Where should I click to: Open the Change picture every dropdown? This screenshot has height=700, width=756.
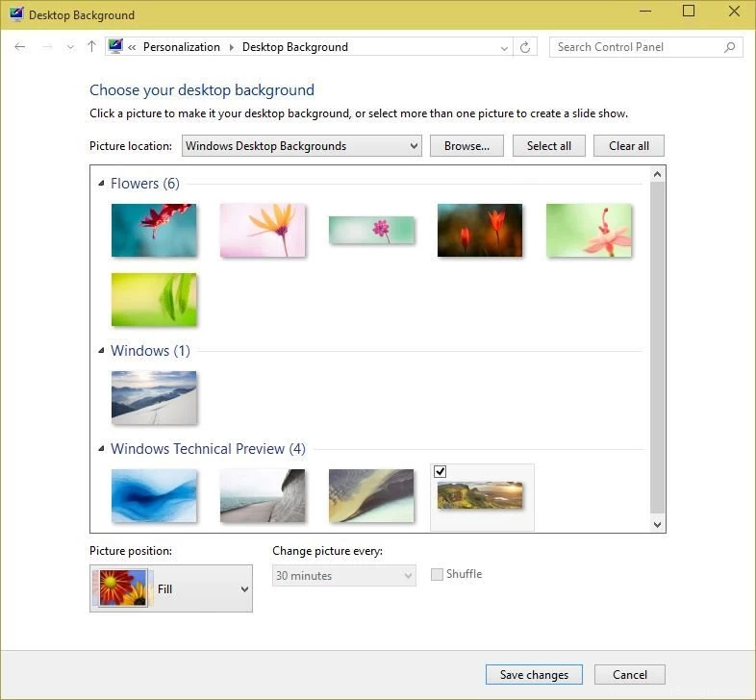click(x=343, y=576)
